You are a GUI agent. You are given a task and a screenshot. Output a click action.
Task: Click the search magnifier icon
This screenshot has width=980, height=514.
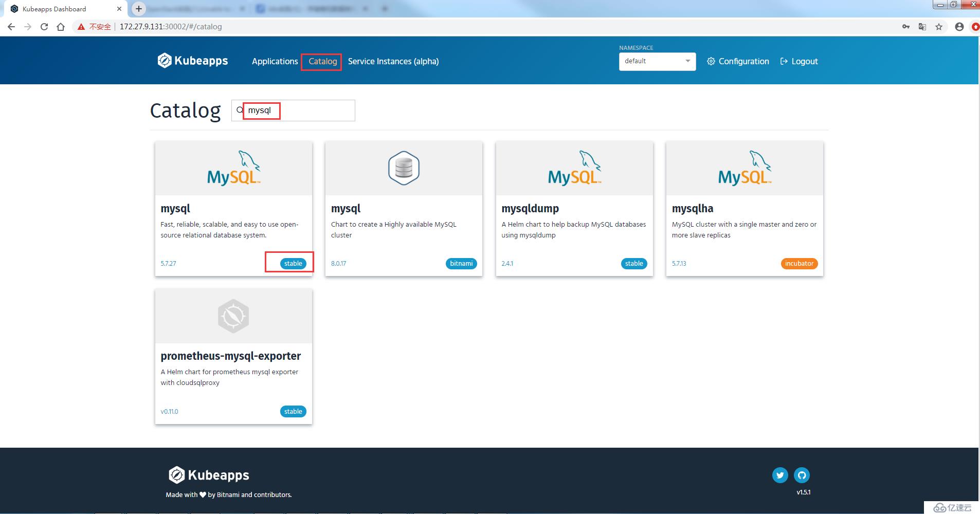[240, 110]
